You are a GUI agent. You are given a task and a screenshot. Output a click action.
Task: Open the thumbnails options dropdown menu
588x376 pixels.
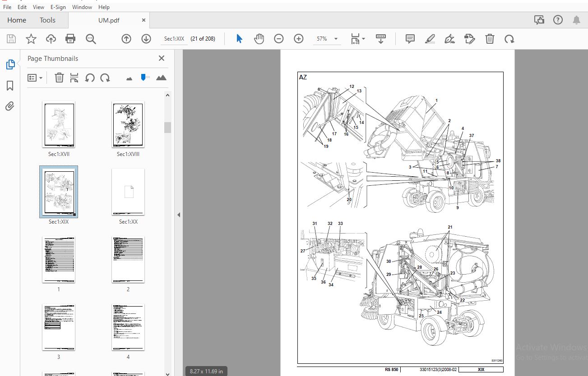point(35,78)
